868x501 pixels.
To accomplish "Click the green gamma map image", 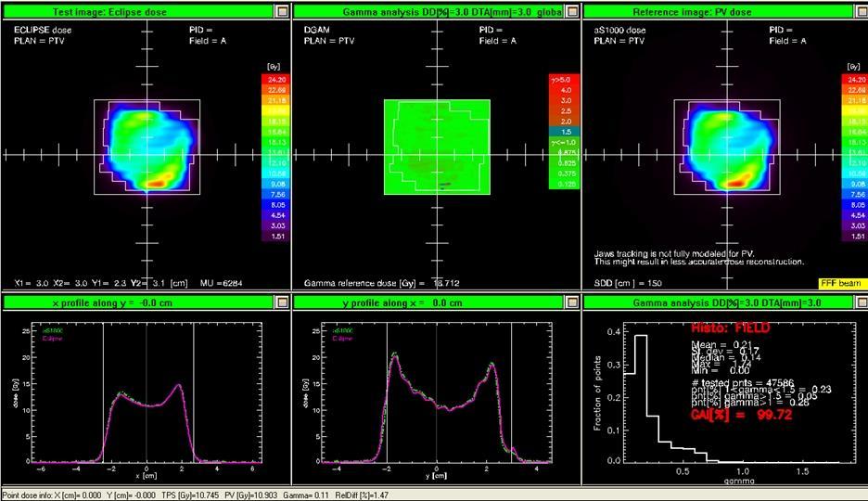I will [438, 148].
